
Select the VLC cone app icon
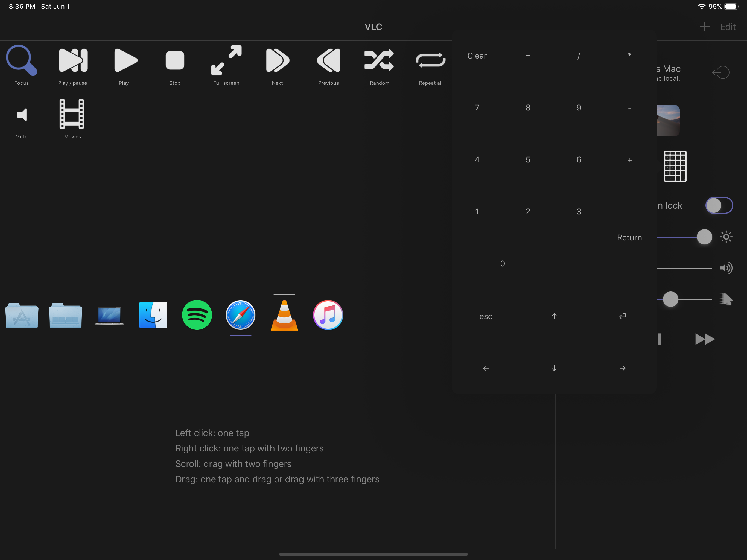click(284, 316)
